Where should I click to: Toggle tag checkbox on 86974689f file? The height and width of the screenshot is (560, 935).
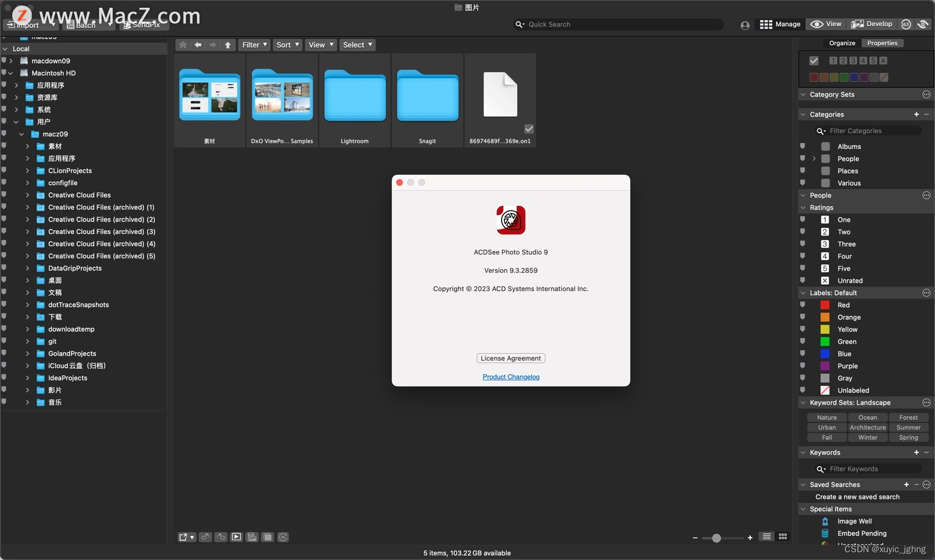coord(529,129)
